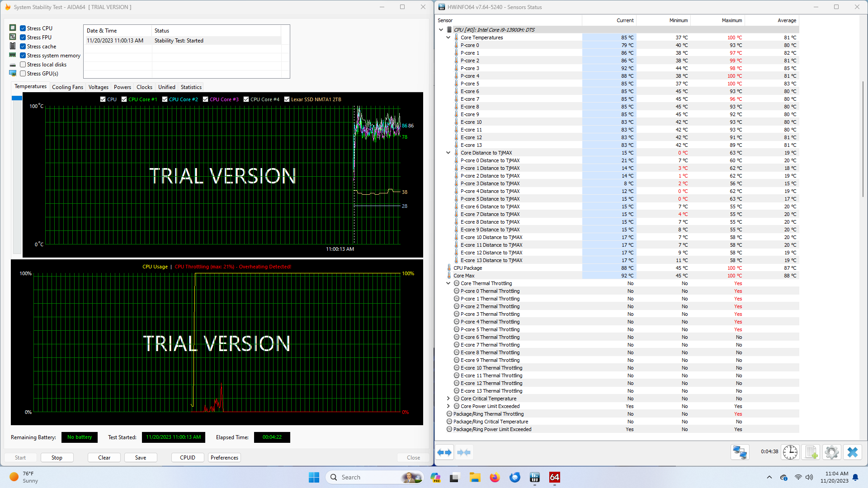Screen dimensions: 868x488
Task: Expand Core Power Limit Exceeded row
Action: [x=448, y=406]
